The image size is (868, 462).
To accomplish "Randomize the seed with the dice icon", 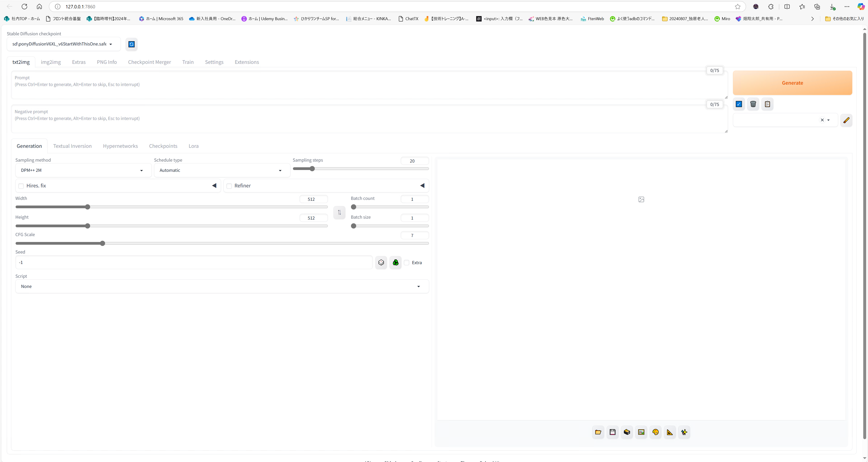I will [381, 262].
